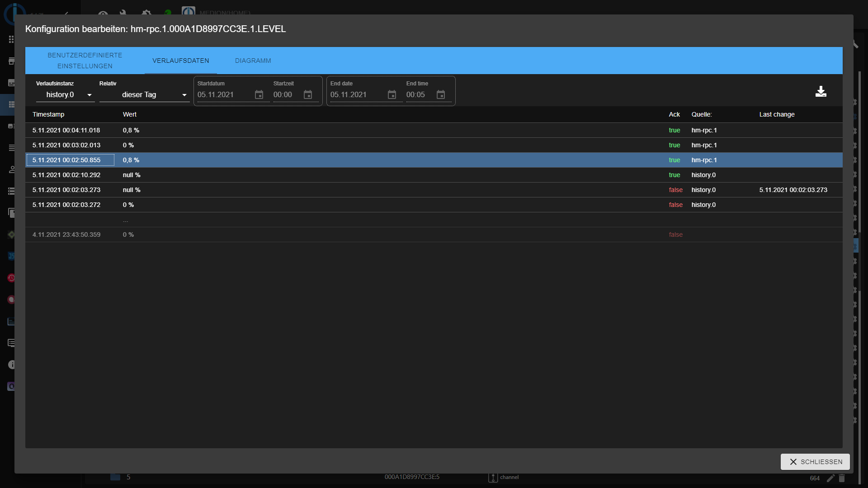Expand Relativ 'dieser Tag' dropdown
This screenshot has width=868, height=488.
click(x=145, y=95)
